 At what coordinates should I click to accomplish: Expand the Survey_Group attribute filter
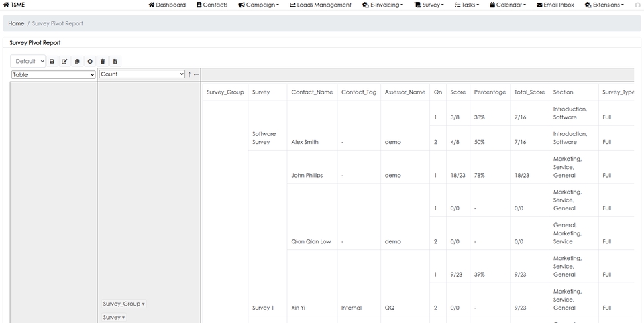(x=123, y=304)
